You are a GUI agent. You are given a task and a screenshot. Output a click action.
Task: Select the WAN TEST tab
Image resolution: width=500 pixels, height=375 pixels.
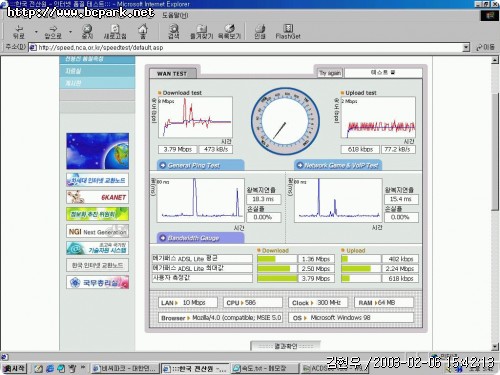click(172, 74)
